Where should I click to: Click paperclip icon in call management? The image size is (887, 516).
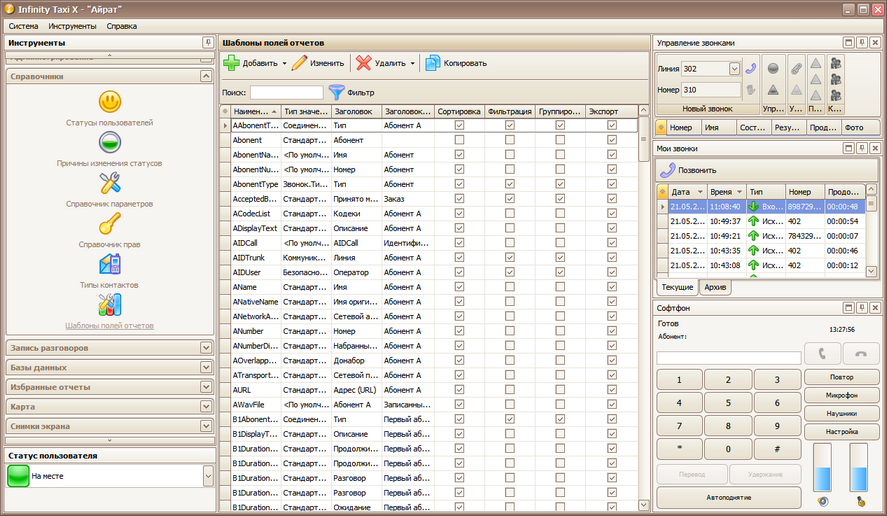pos(796,68)
